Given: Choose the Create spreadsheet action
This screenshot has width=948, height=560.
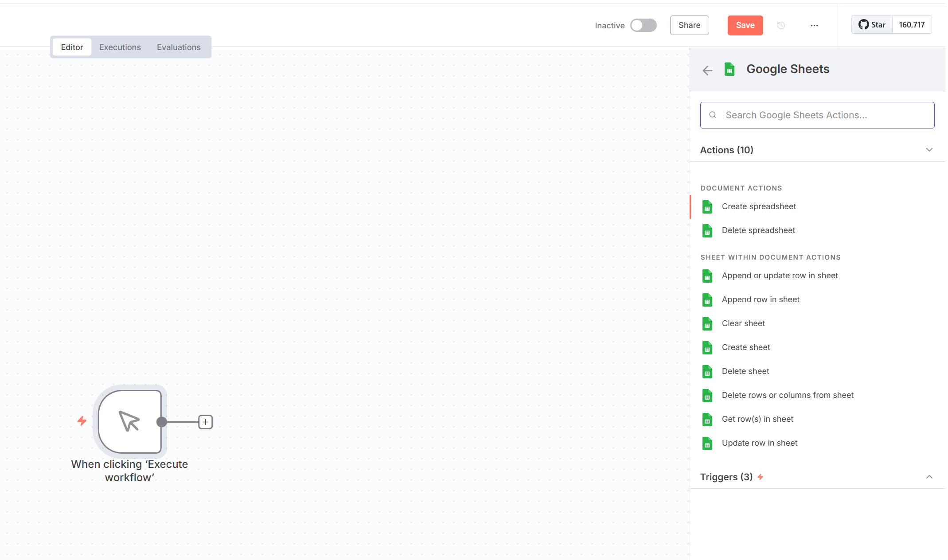Looking at the screenshot, I should 758,206.
